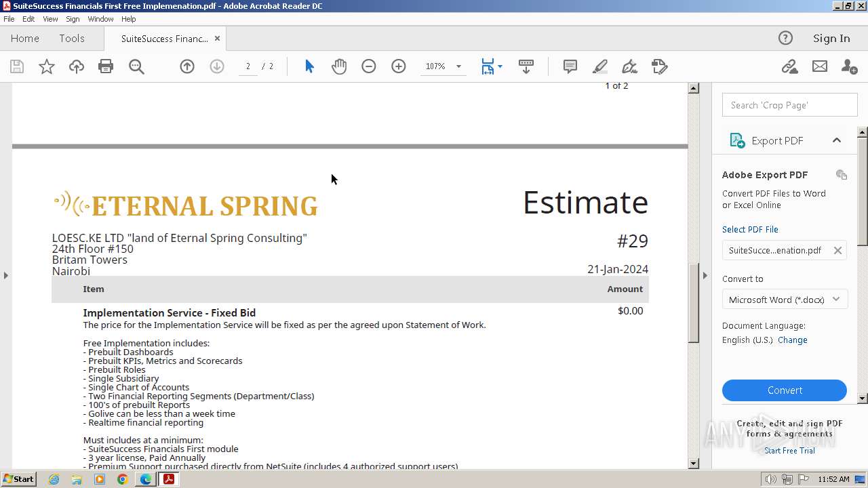Select the arrow Selection tool
868x488 pixels.
point(309,66)
